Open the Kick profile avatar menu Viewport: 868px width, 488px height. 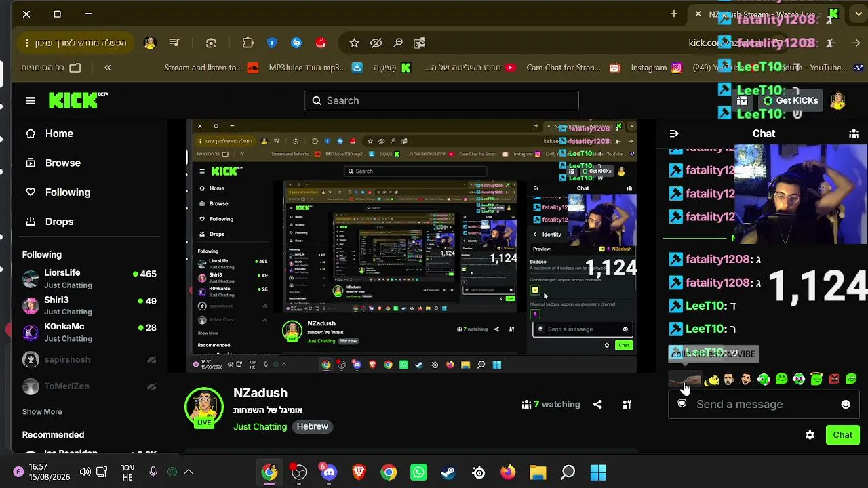837,100
